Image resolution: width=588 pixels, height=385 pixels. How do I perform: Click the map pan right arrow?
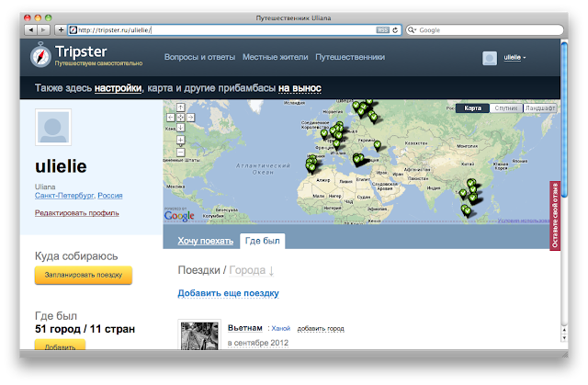coord(190,118)
